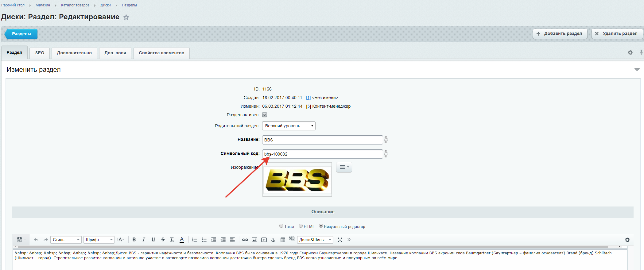Open Доп. поля tab
Viewport: 644px width, 270px height.
(115, 53)
